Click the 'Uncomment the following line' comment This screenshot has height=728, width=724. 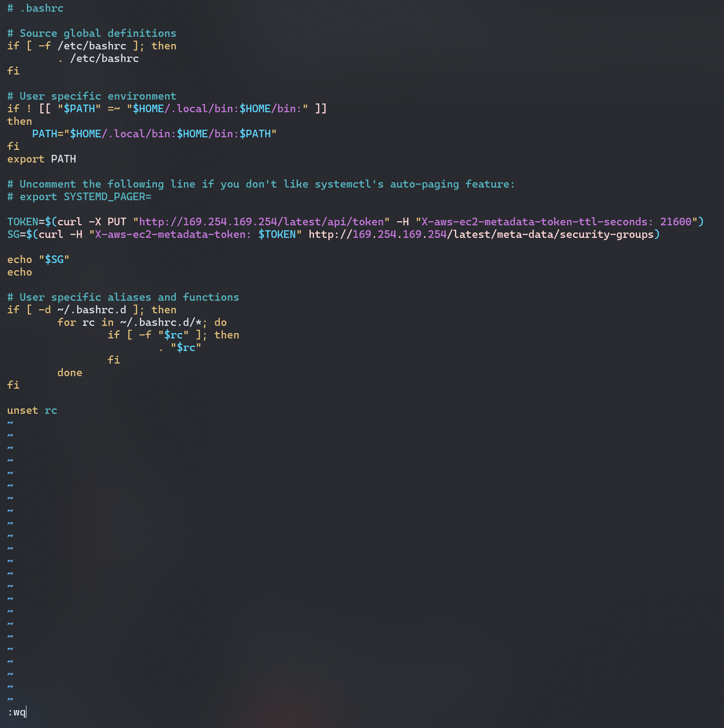(x=261, y=184)
